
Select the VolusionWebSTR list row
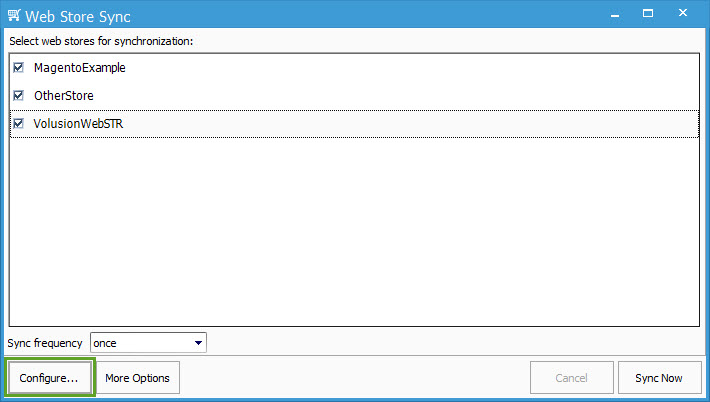(x=354, y=124)
